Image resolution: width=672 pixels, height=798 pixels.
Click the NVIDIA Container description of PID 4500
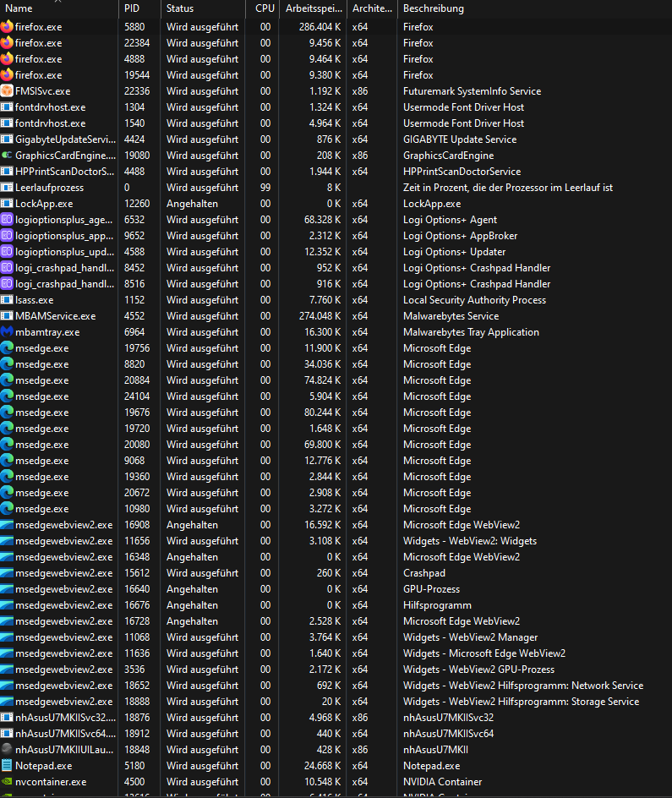443,782
